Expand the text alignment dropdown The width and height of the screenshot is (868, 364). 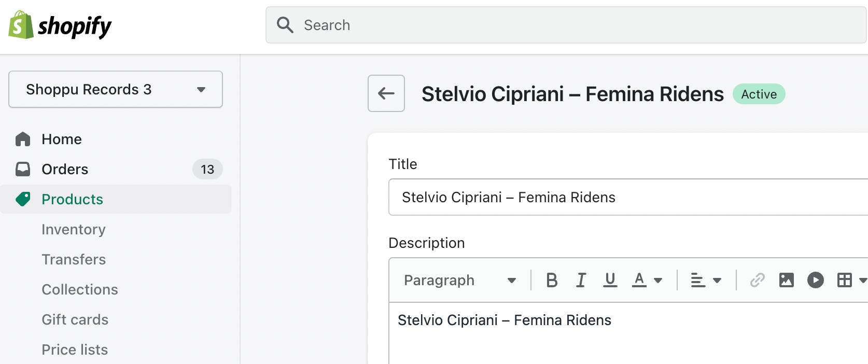tap(706, 280)
